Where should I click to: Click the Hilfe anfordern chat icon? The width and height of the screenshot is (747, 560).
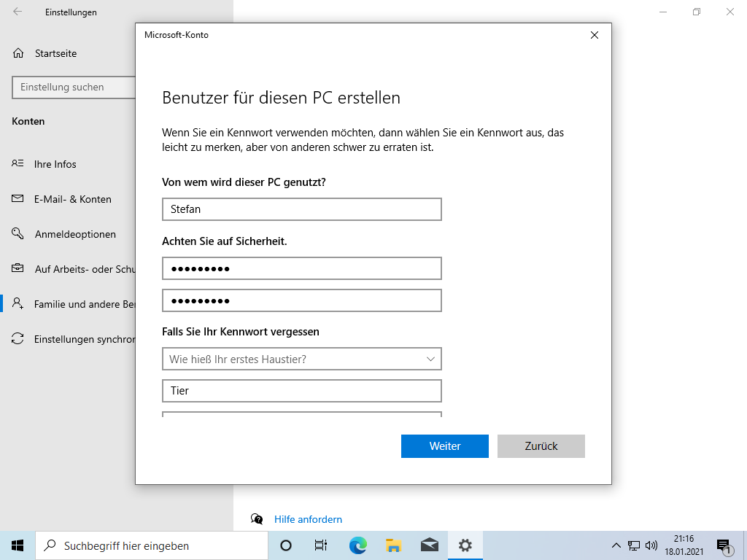[x=257, y=519]
